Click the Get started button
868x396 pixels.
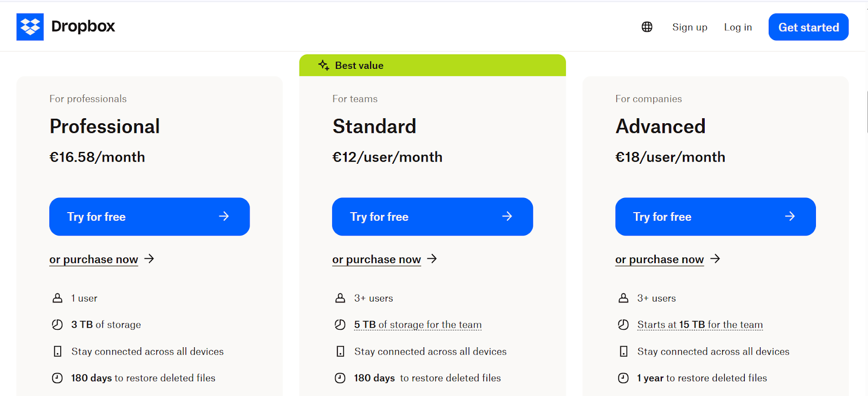(x=808, y=27)
